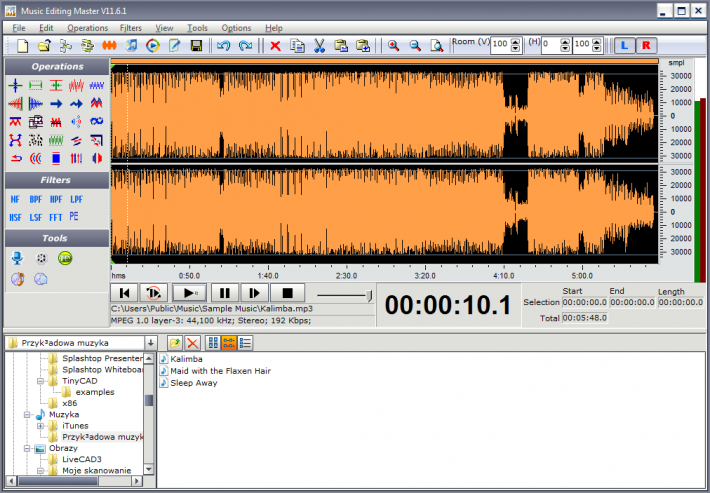Click the playback volume slider handle
710x493 pixels.
click(x=369, y=296)
